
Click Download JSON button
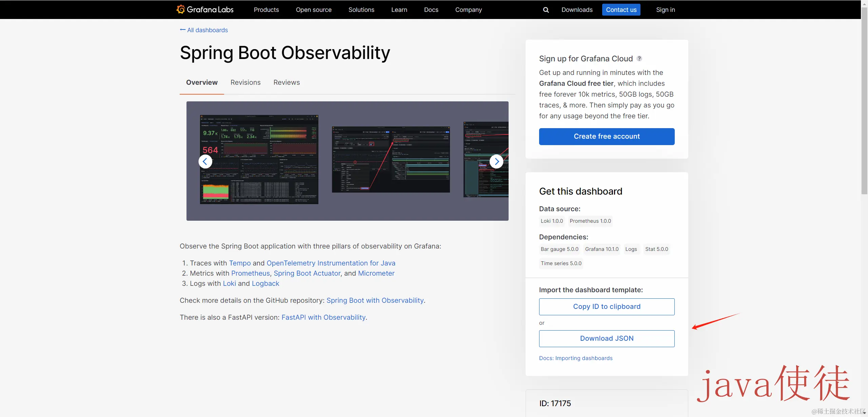(x=607, y=339)
